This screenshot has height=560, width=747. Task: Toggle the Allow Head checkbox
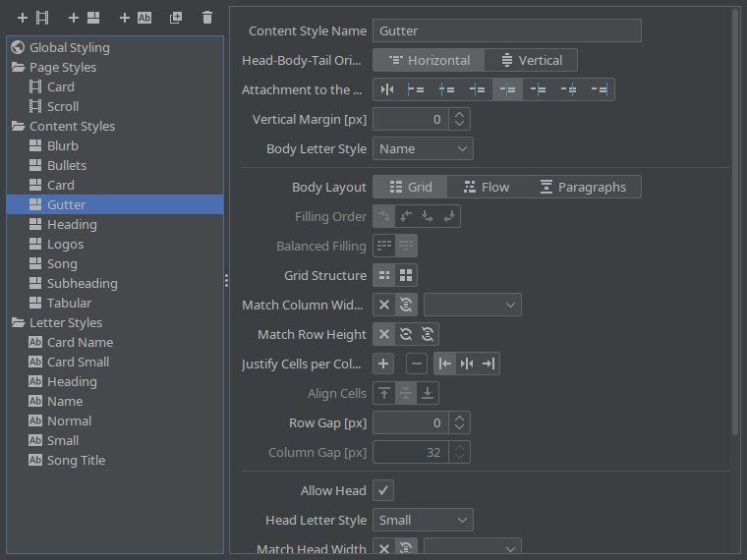click(383, 490)
